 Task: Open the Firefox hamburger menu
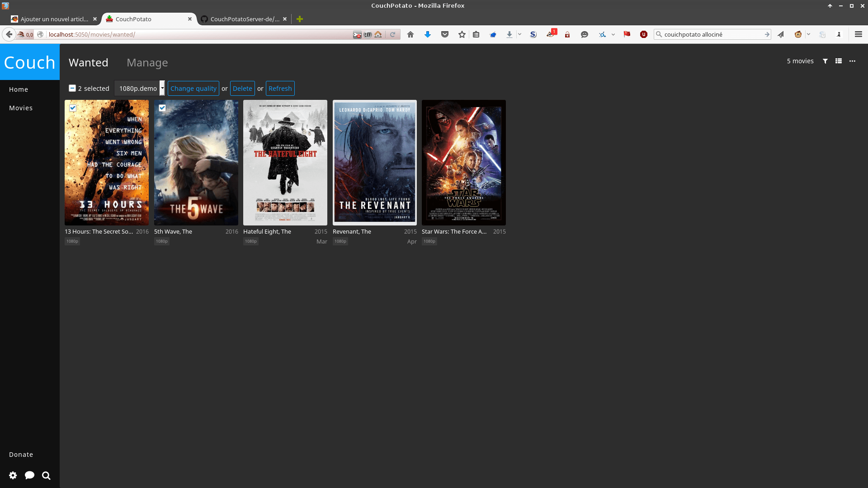tap(859, 34)
